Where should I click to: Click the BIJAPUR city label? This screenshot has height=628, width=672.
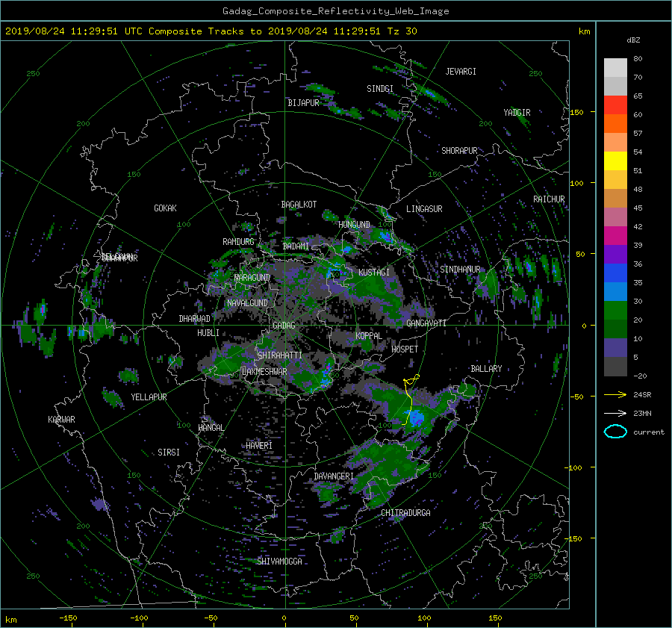tap(303, 103)
